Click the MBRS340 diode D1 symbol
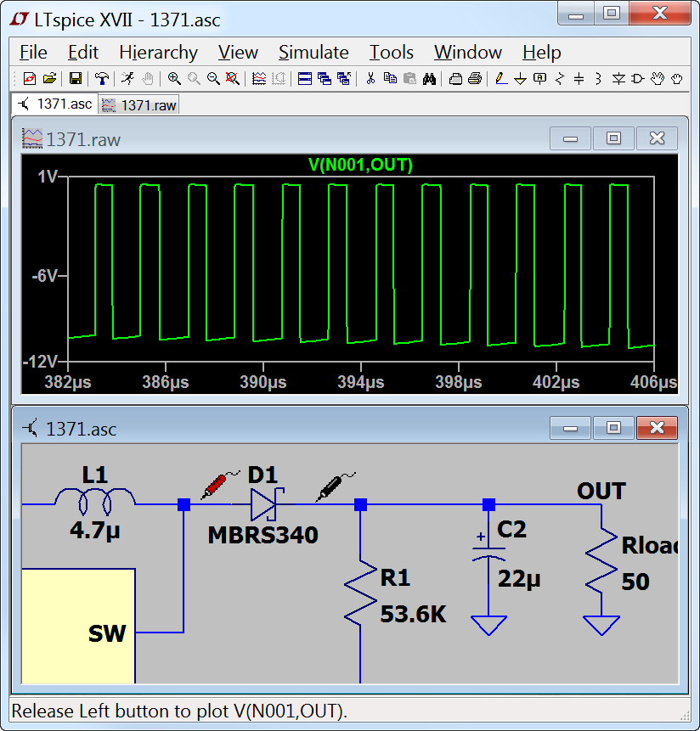This screenshot has width=700, height=731. click(x=263, y=505)
